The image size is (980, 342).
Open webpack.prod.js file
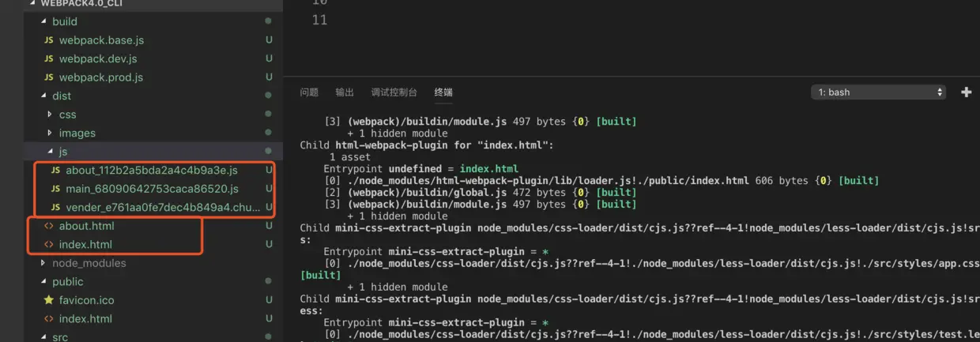[101, 77]
